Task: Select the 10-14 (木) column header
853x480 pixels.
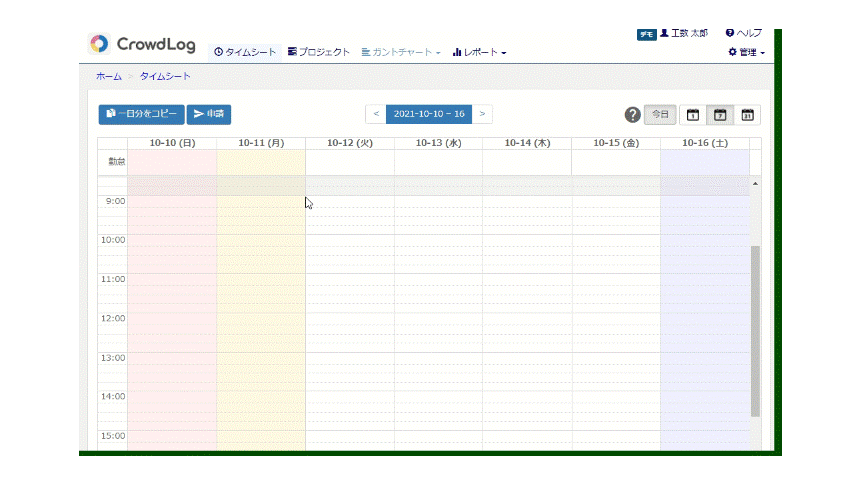Action: click(527, 143)
